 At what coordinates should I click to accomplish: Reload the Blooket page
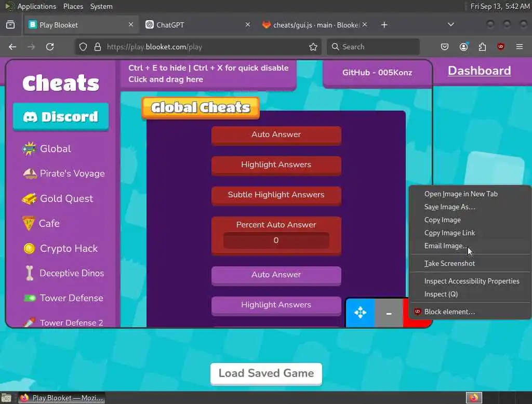click(x=50, y=47)
